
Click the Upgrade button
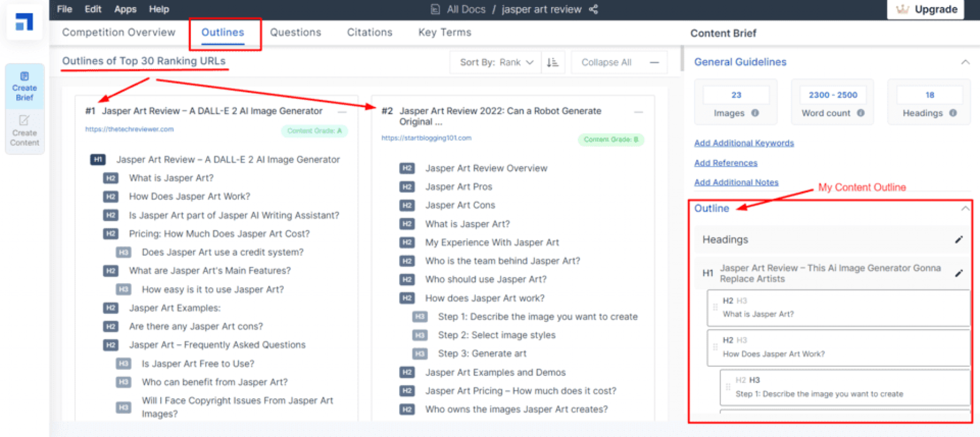926,9
